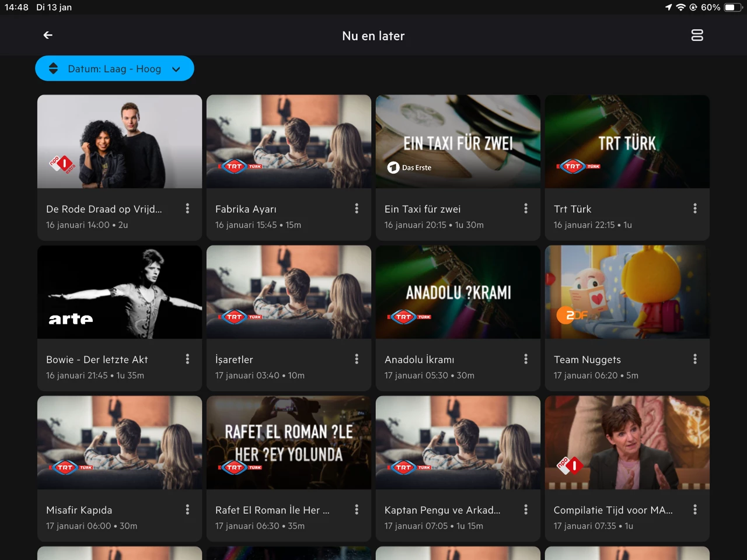Open the Bowie arte thumbnail
Viewport: 747px width, 560px height.
[120, 292]
